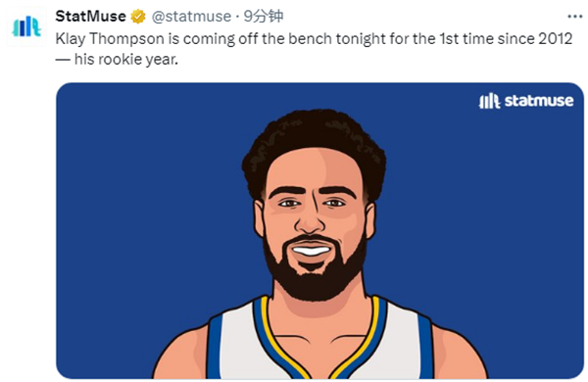
Task: Open the tweet via the 9分钟 timestamp
Action: 264,17
